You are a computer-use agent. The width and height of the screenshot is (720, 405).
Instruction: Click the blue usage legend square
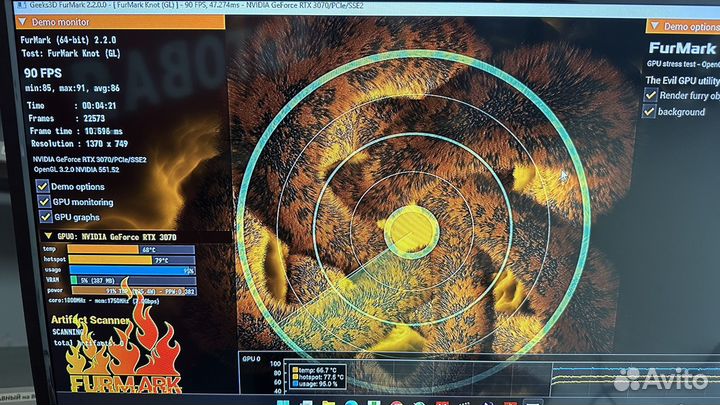click(x=295, y=384)
